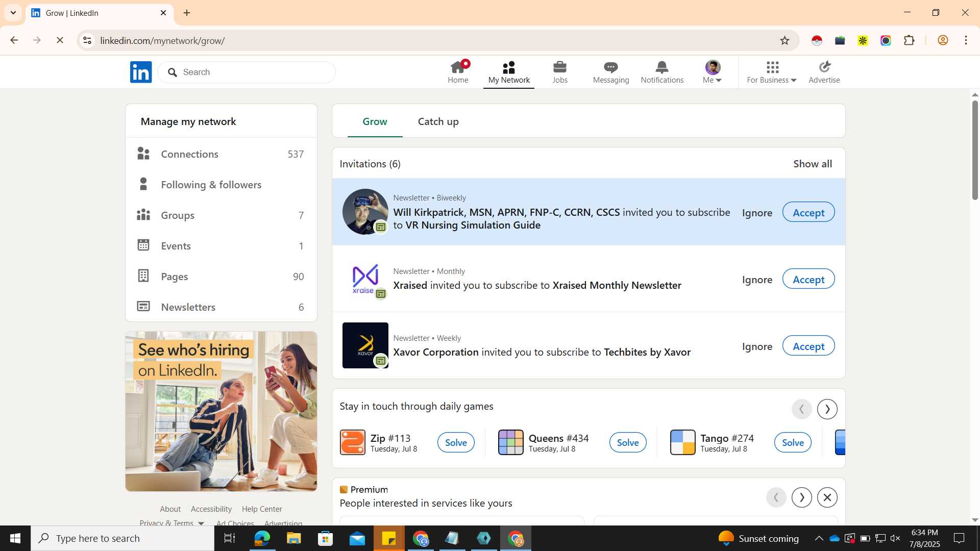Open the Messaging icon
The image size is (980, 551).
click(611, 72)
